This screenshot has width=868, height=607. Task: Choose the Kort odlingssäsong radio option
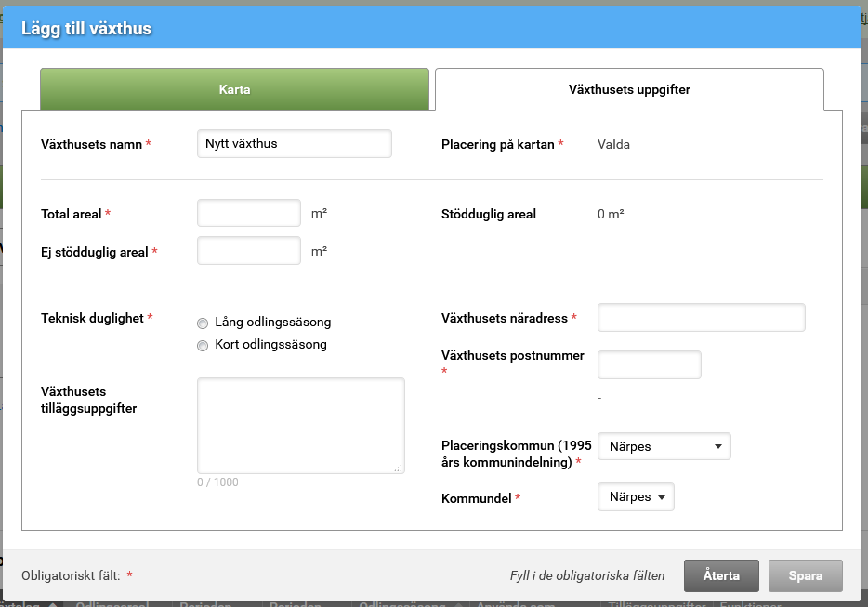[203, 346]
